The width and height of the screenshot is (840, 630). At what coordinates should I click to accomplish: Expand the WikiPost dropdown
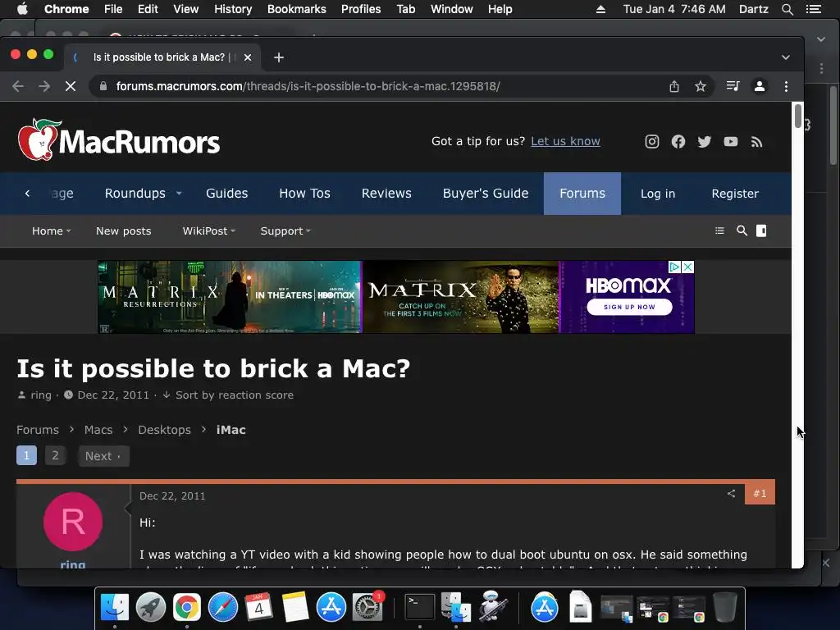tap(233, 231)
